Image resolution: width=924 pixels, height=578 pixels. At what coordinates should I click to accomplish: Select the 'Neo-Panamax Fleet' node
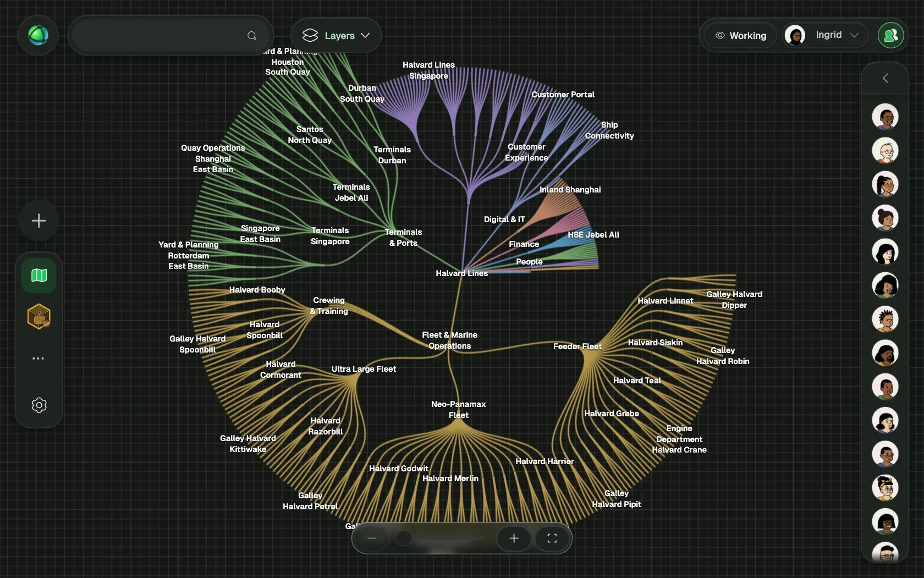[458, 410]
